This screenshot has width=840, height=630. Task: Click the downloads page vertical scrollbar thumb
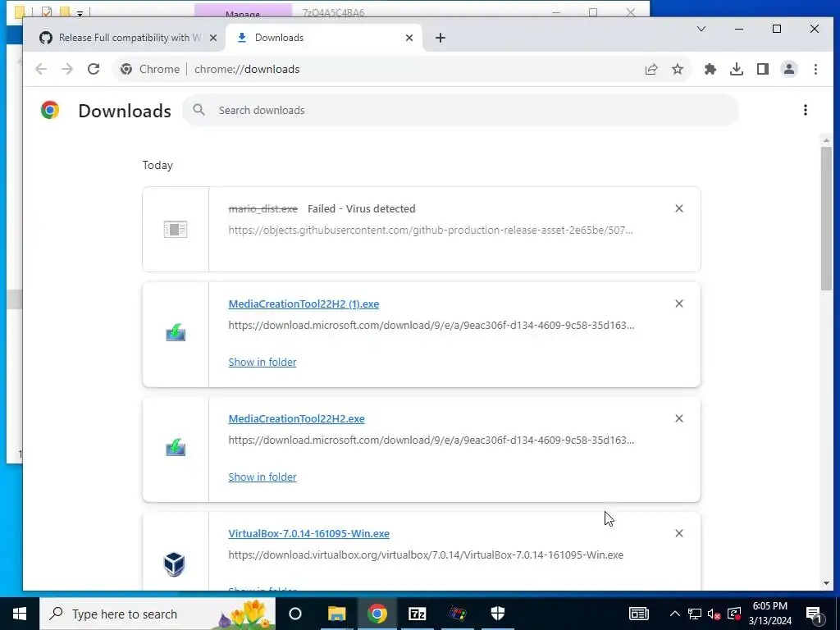pos(826,218)
